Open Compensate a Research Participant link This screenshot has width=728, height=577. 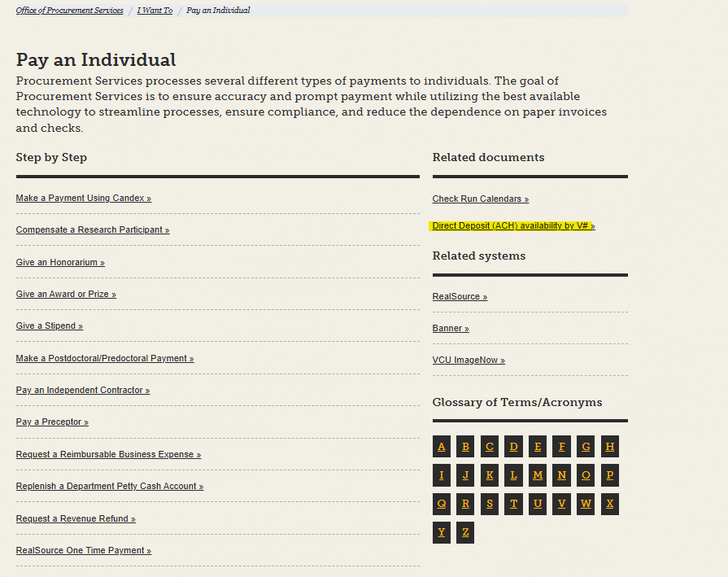(93, 230)
